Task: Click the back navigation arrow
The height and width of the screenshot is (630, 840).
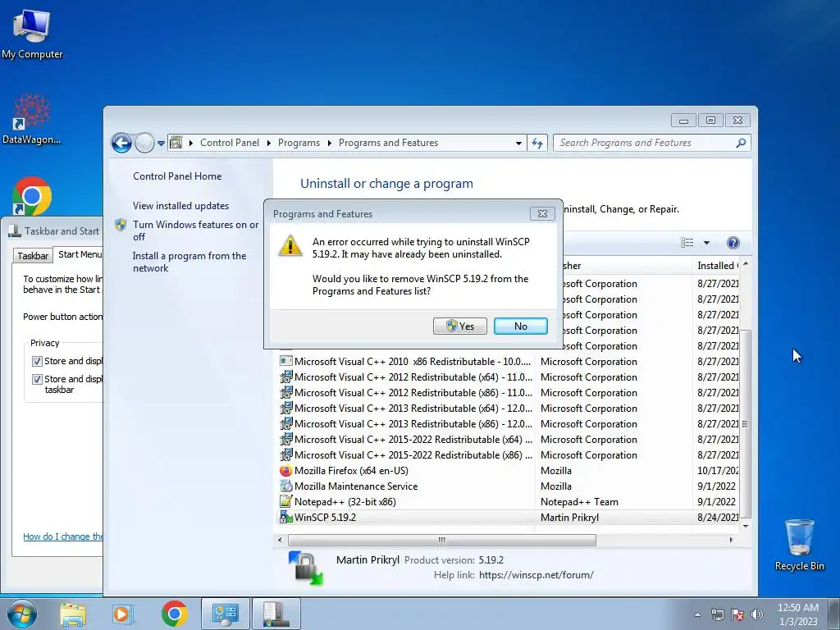Action: (121, 143)
